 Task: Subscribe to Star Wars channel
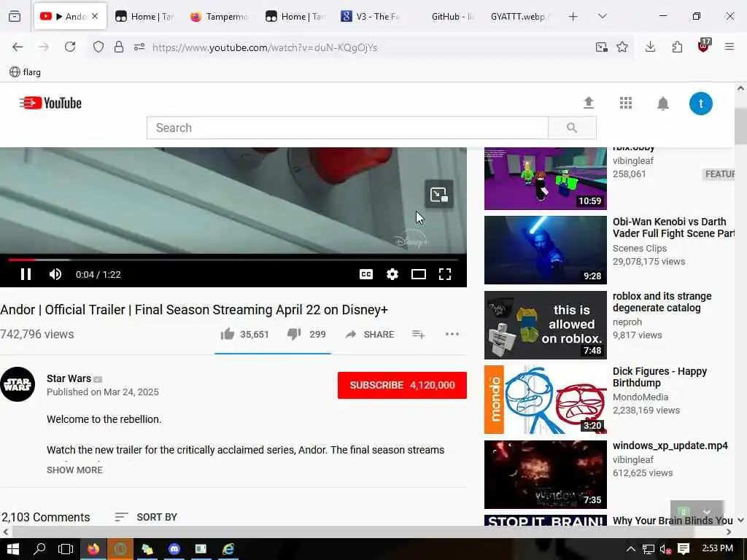(x=402, y=385)
